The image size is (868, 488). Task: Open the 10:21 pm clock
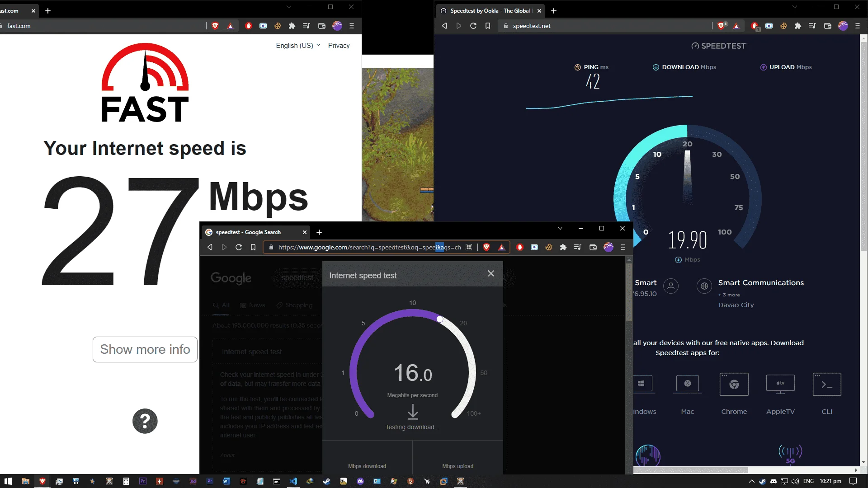click(x=830, y=481)
